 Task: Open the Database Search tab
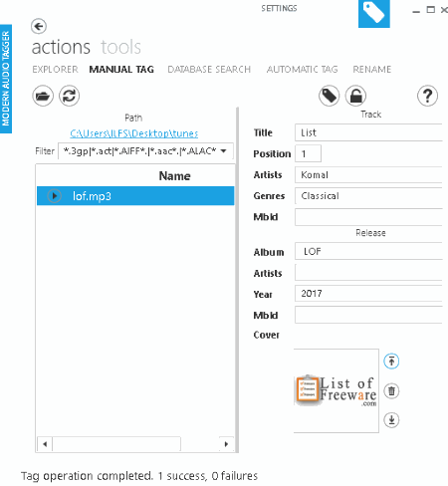pos(209,70)
